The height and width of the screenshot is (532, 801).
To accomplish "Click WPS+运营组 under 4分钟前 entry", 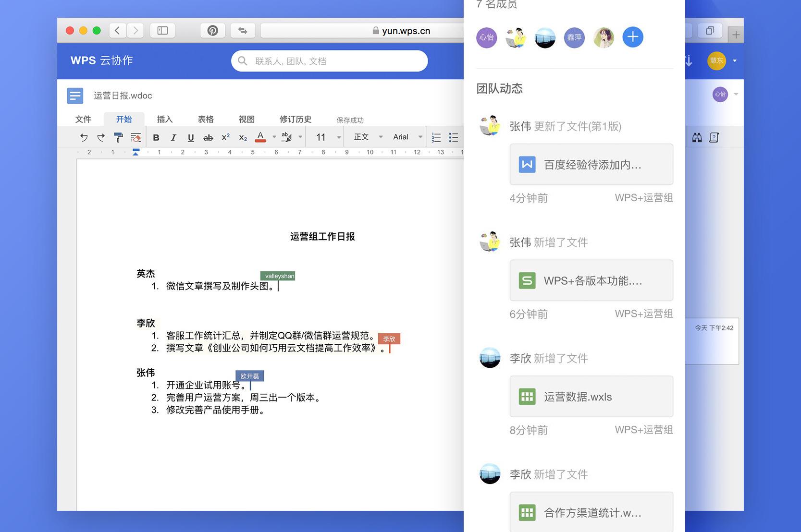I will pyautogui.click(x=644, y=198).
